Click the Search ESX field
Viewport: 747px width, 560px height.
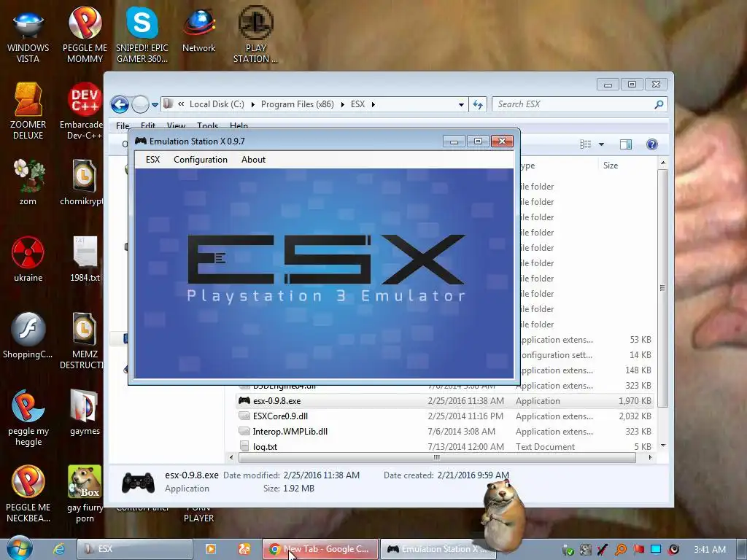(574, 104)
